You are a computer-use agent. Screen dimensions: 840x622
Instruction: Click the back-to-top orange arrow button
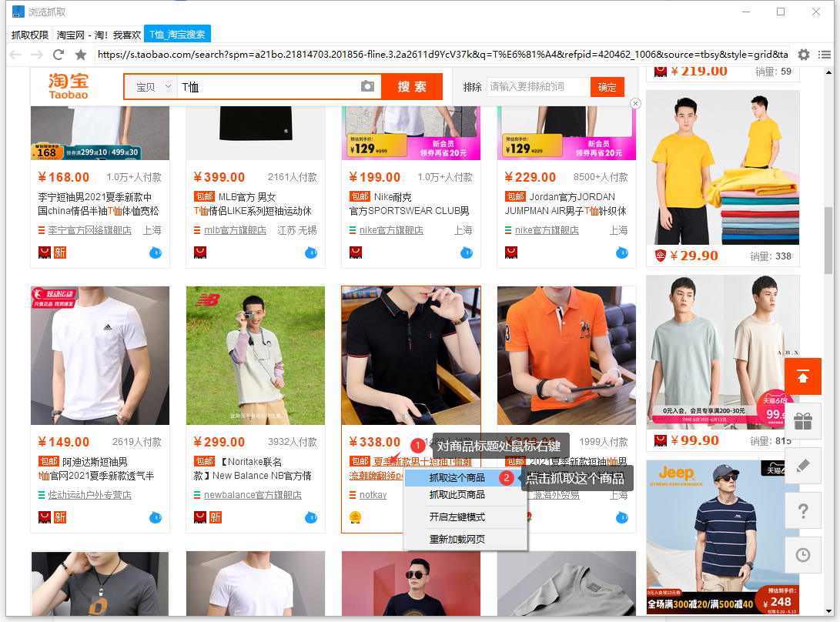click(803, 377)
